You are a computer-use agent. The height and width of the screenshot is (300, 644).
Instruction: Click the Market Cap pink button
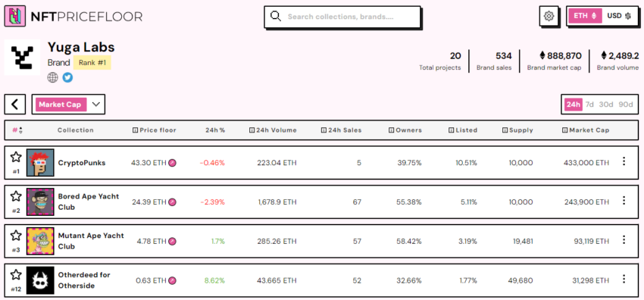pyautogui.click(x=61, y=105)
